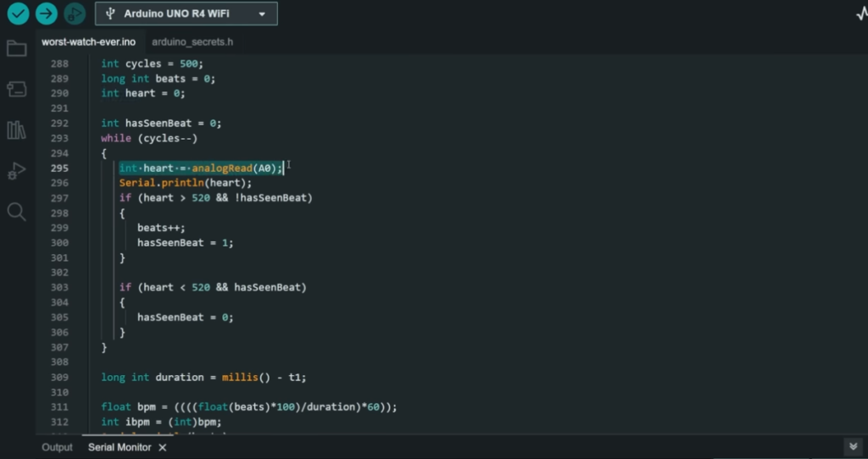The image size is (868, 459).
Task: Click 'long int duration = millis() - t1;' line
Action: click(203, 377)
